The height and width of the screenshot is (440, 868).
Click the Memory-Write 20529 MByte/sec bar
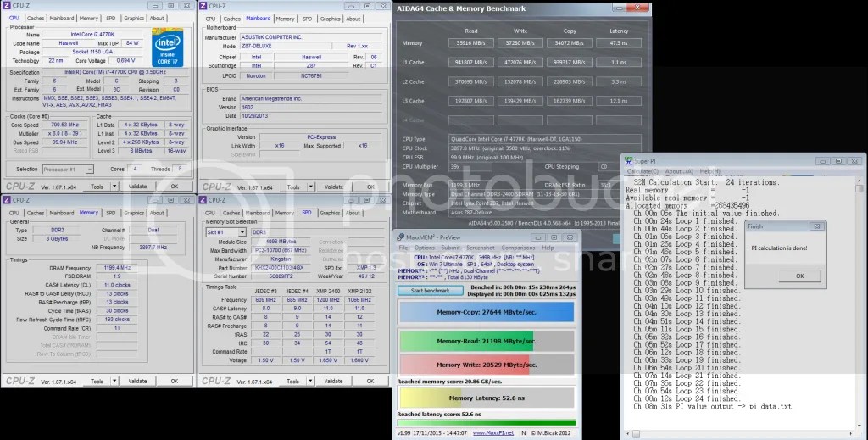click(486, 365)
